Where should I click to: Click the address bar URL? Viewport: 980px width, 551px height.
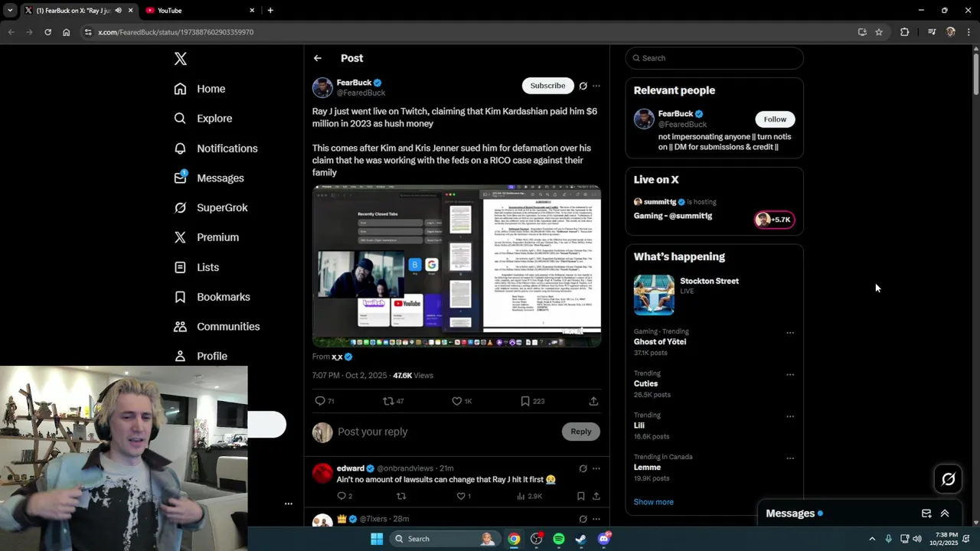[176, 32]
